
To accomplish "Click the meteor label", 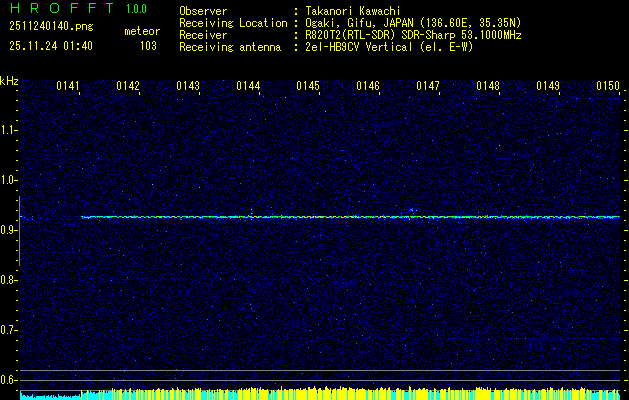I will (142, 31).
